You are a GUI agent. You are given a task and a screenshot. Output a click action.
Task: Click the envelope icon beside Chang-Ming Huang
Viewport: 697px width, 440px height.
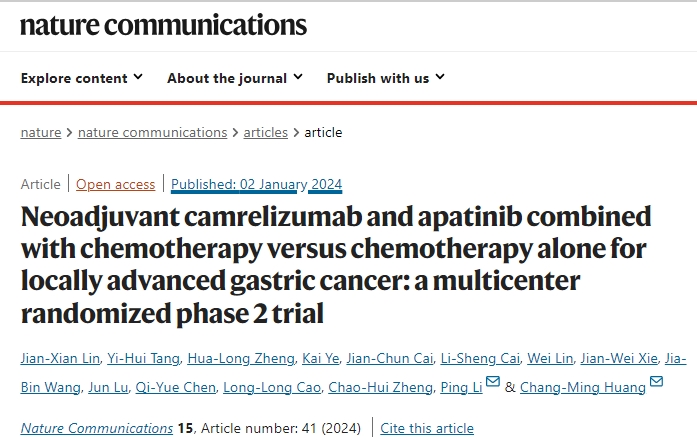coord(657,381)
